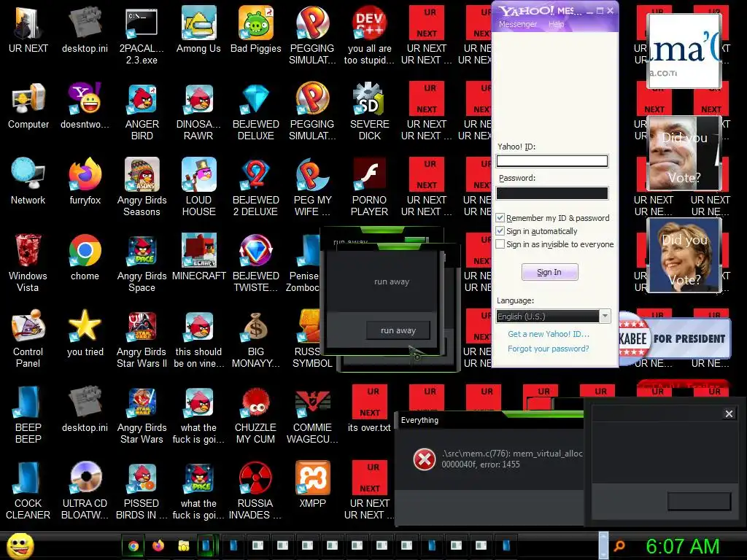Click the FOR PRESIDENT banner
The height and width of the screenshot is (560, 747).
675,338
